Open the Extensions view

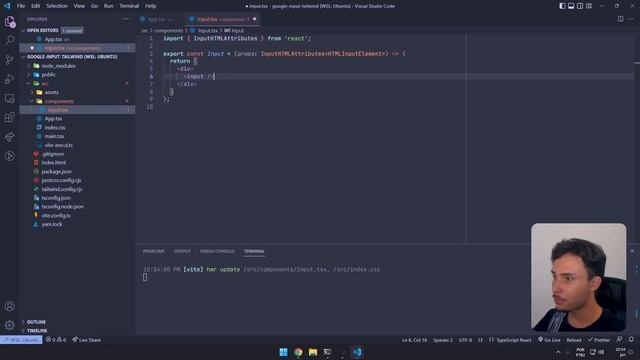[10, 118]
